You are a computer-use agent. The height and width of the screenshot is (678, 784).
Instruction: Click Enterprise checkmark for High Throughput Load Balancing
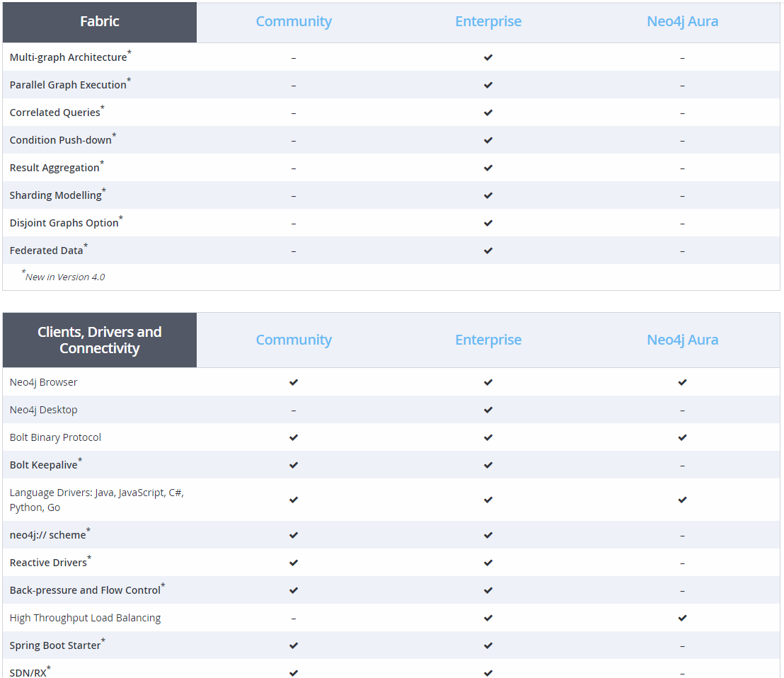(x=488, y=618)
